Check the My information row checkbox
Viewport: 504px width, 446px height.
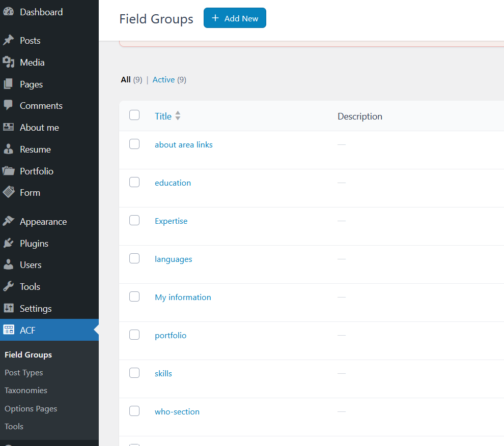coord(134,296)
